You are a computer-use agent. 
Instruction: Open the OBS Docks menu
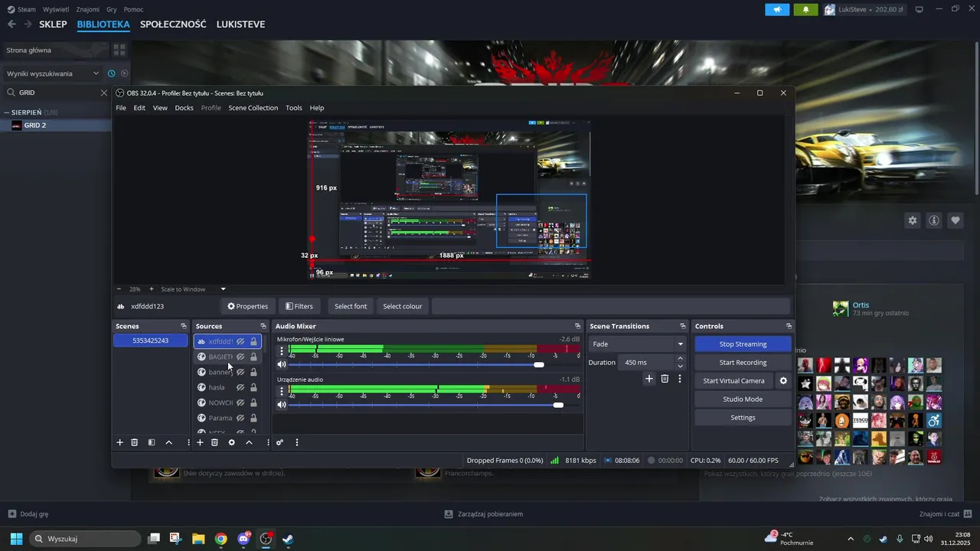[184, 108]
